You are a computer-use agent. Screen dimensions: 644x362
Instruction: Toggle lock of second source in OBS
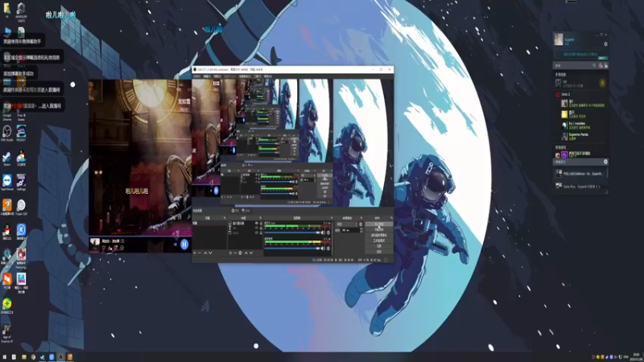[x=261, y=228]
